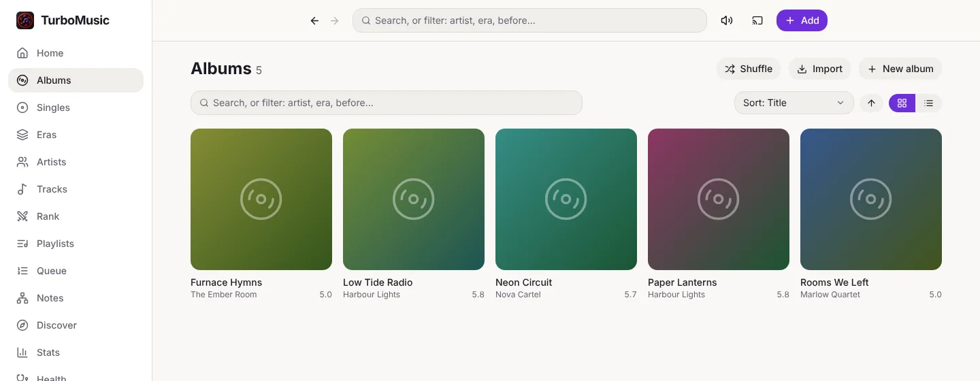The height and width of the screenshot is (381, 980).
Task: Open Paper Lanterns album cover
Action: (x=719, y=199)
